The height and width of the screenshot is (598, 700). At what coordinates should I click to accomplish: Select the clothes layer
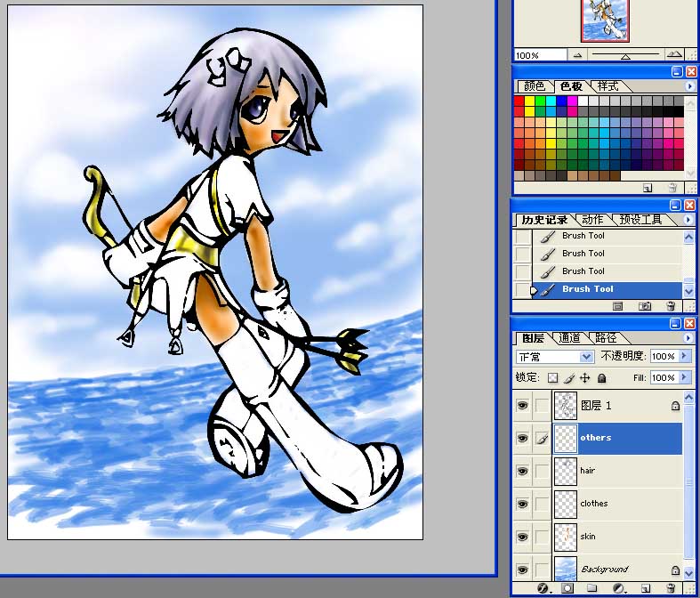(x=618, y=505)
